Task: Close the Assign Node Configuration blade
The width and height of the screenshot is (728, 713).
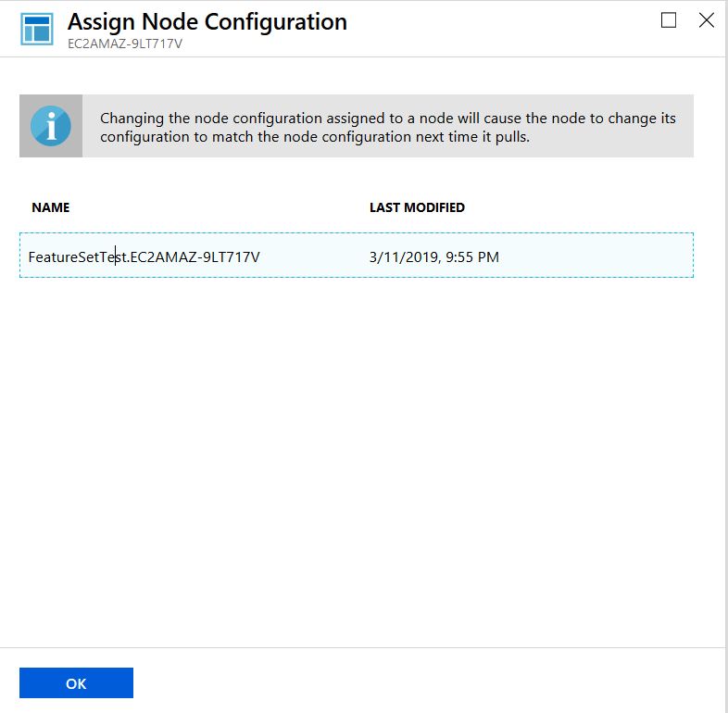Action: [x=706, y=20]
